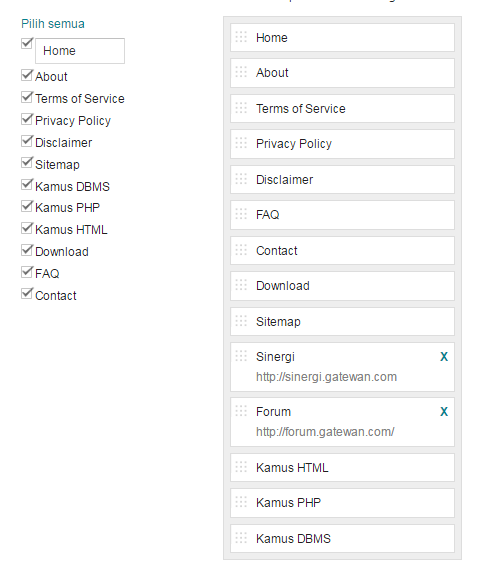Select the Privacy Policy item in page list
The image size is (479, 567).
pyautogui.click(x=342, y=144)
